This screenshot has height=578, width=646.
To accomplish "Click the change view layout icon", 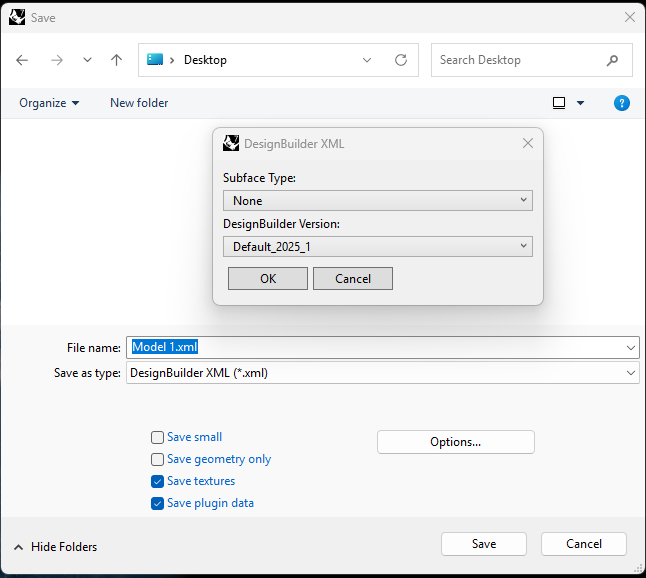I will pyautogui.click(x=559, y=103).
